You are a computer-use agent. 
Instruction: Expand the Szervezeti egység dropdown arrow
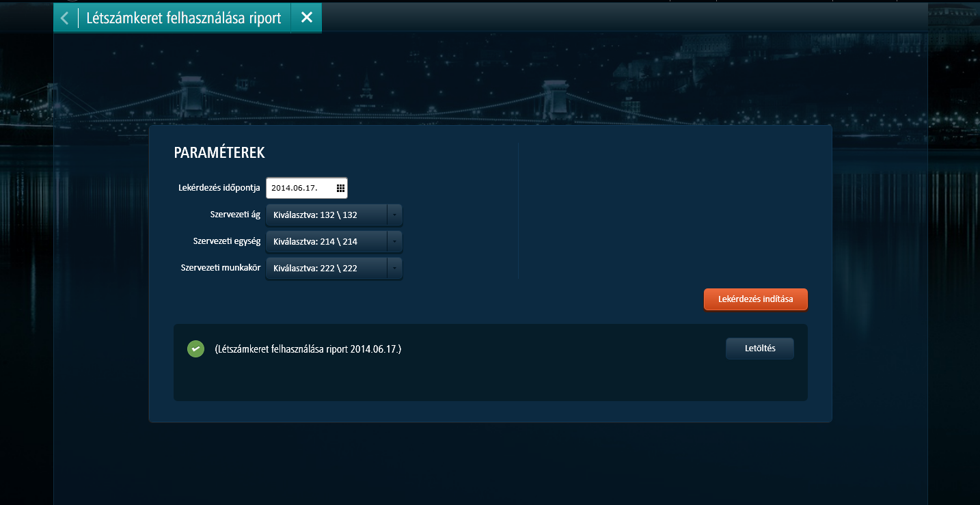pyautogui.click(x=394, y=241)
